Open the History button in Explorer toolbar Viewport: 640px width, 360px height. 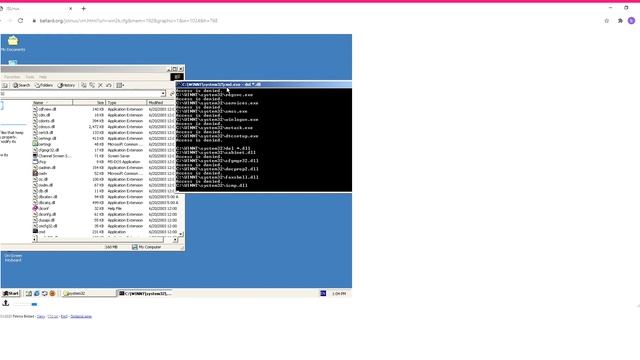pyautogui.click(x=66, y=85)
